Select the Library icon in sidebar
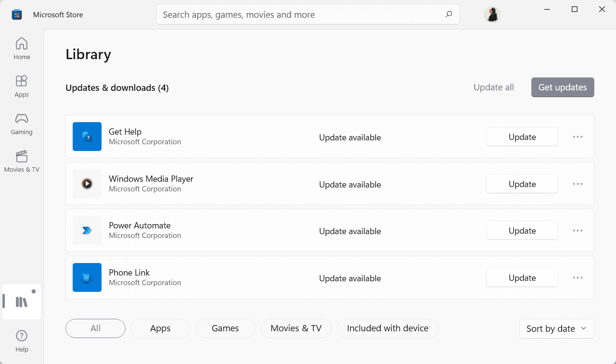This screenshot has width=616, height=364. pos(22,302)
